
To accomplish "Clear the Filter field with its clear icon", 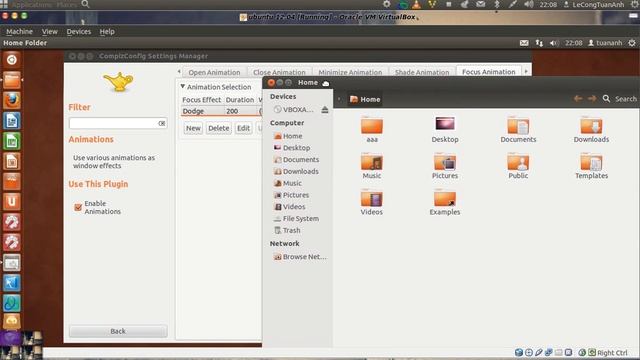I will coord(162,123).
